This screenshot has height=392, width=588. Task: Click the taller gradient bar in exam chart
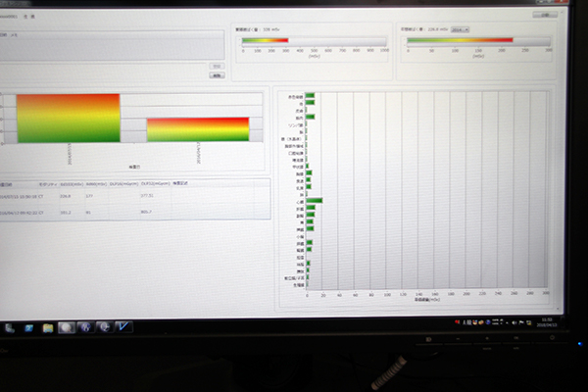[68, 119]
